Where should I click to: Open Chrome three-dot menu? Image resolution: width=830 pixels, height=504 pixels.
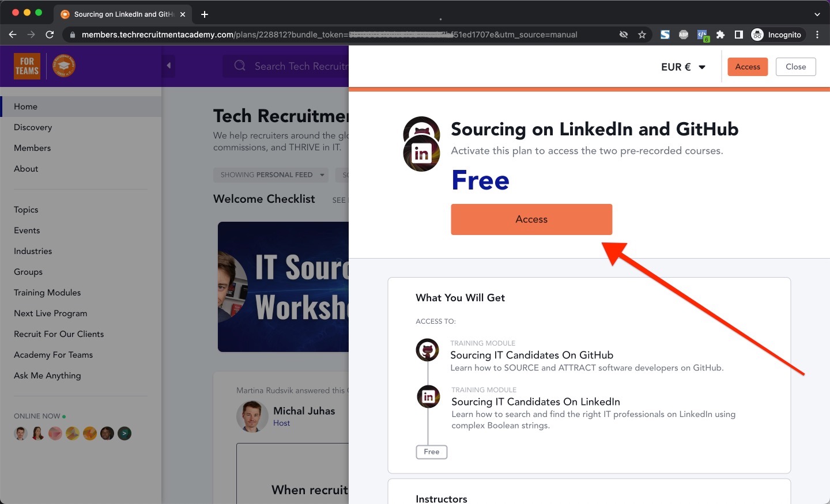817,35
